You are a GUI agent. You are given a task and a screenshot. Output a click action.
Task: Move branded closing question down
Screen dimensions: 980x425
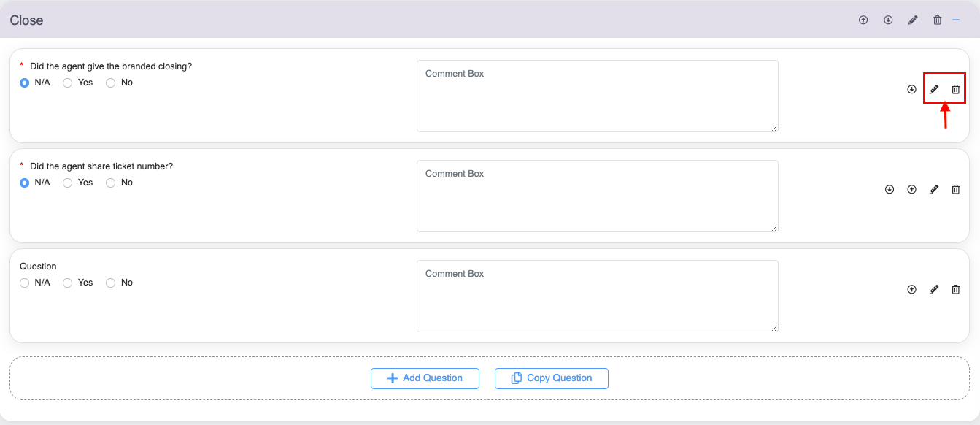click(911, 89)
